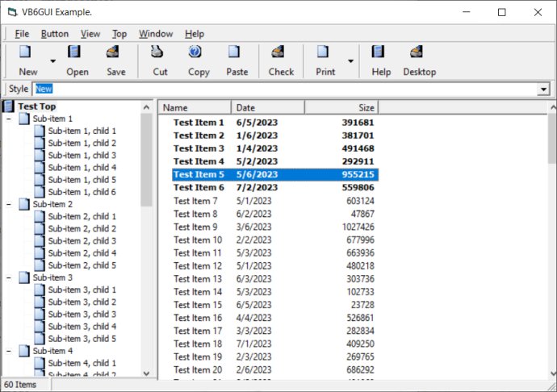Open the Print button dropdown arrow
Image resolution: width=557 pixels, height=392 pixels.
click(350, 61)
